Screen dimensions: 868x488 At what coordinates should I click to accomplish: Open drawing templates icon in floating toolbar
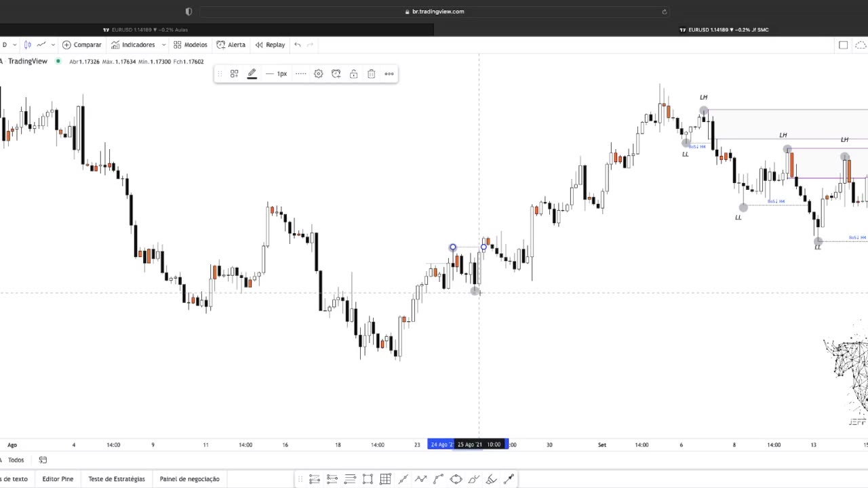pyautogui.click(x=234, y=74)
